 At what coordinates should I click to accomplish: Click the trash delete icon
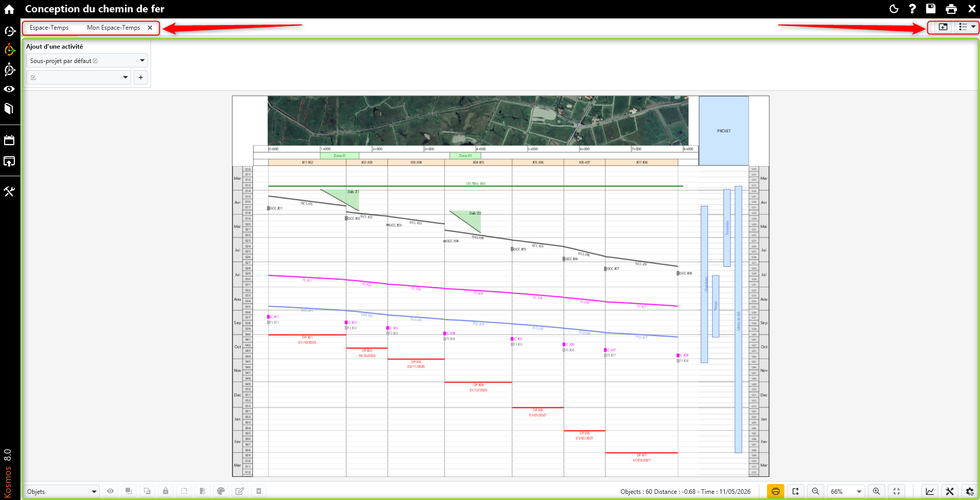click(259, 491)
